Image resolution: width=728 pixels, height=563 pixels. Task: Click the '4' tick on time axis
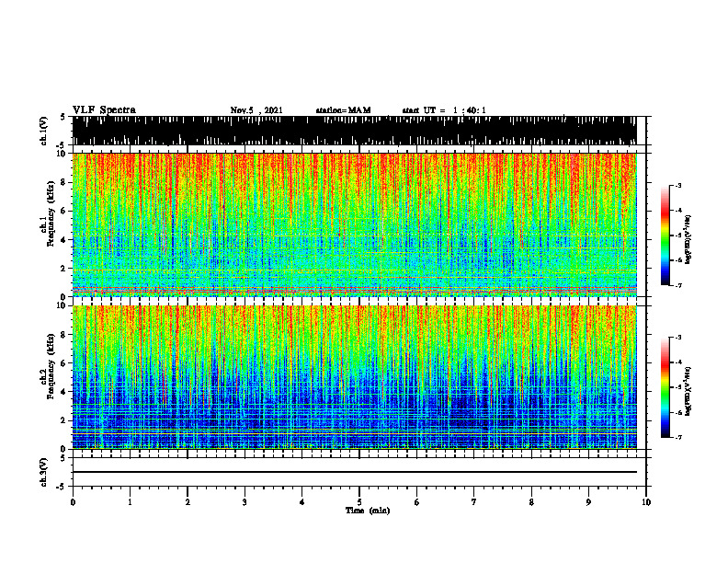click(x=302, y=502)
